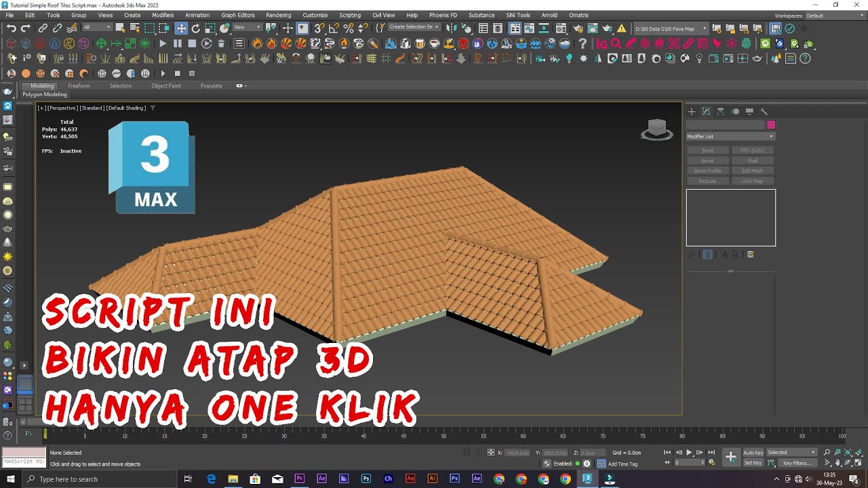The width and height of the screenshot is (868, 488).
Task: Open the reference coordinate 'View' dropdown
Action: click(x=248, y=28)
